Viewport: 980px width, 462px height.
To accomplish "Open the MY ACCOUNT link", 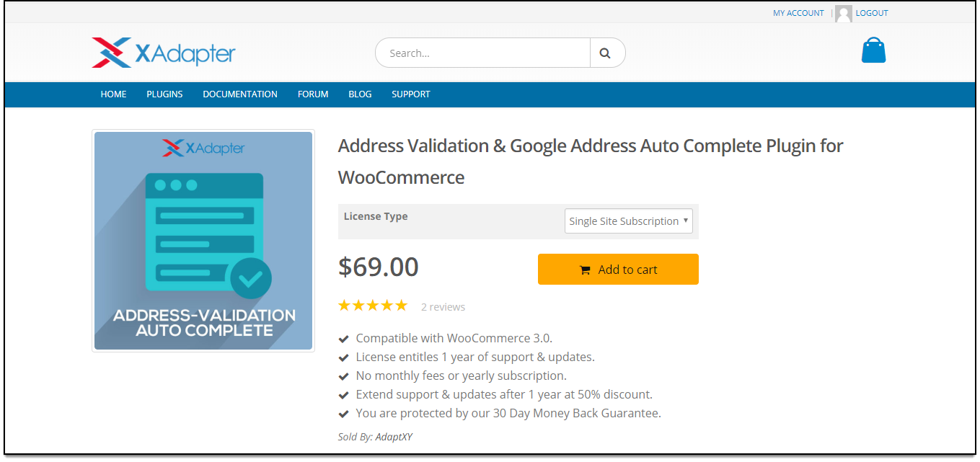I will [x=798, y=12].
